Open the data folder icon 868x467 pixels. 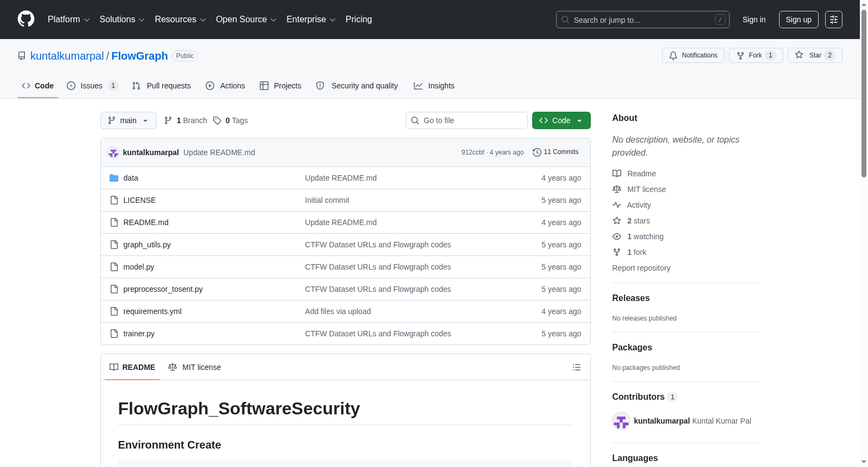[114, 178]
